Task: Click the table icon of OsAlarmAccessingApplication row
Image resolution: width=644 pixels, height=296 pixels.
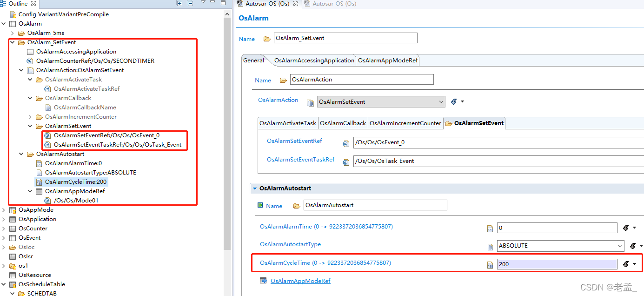Action: [x=30, y=52]
